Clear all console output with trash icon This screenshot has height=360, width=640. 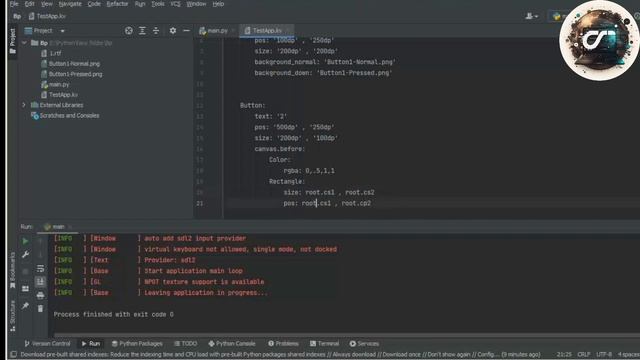tap(40, 308)
